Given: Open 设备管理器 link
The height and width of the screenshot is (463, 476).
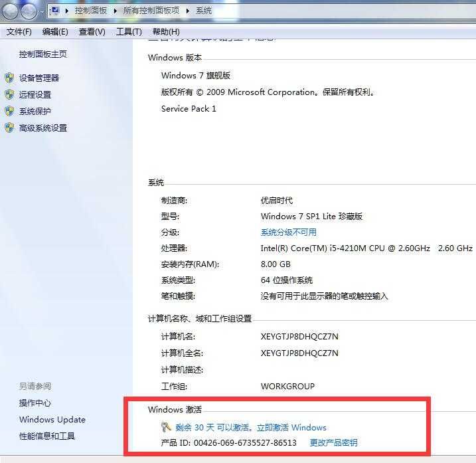Looking at the screenshot, I should (x=39, y=78).
